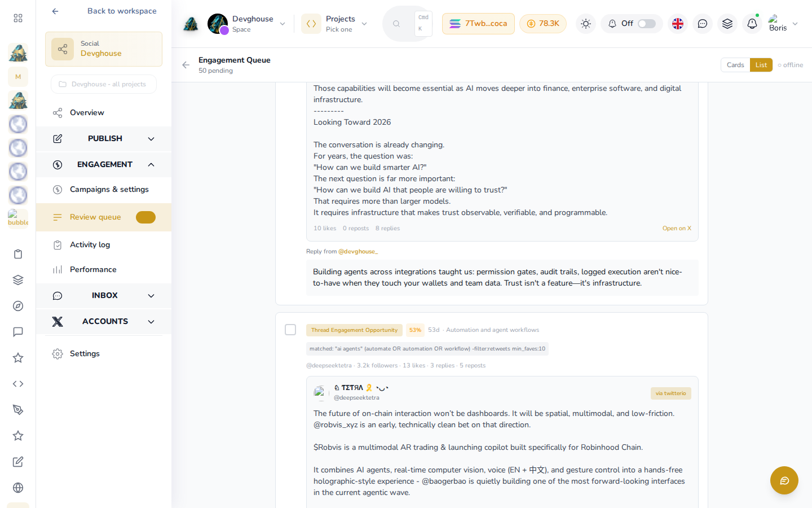Open the Activity log

tap(104, 245)
